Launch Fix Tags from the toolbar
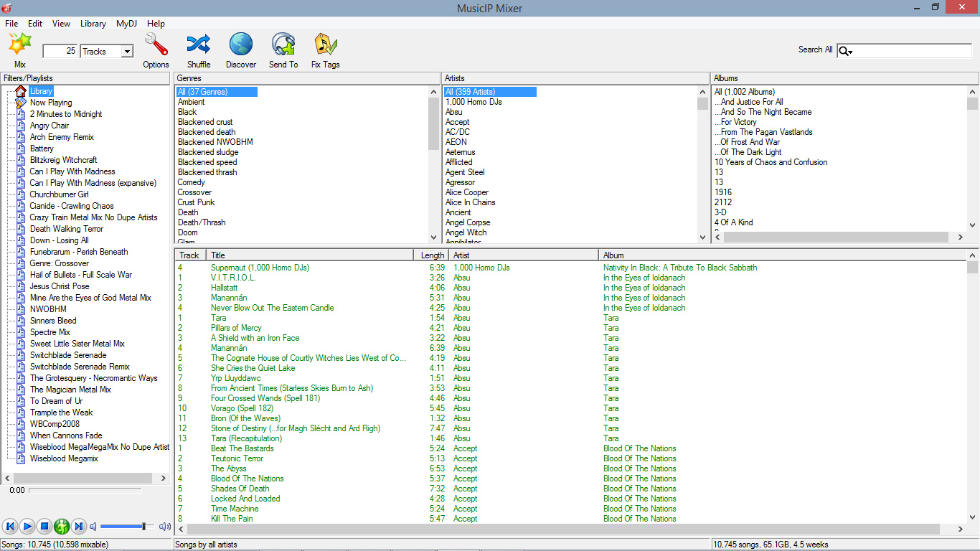This screenshot has width=980, height=551. 326,44
